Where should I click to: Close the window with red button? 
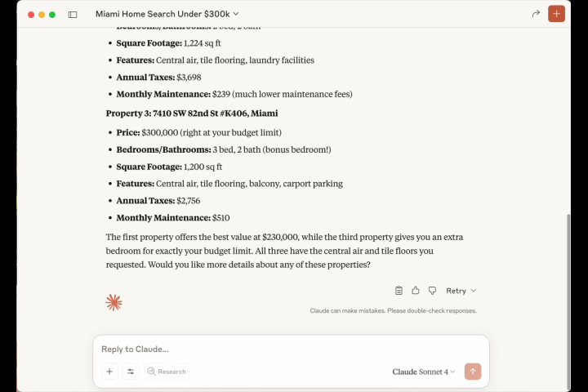[x=31, y=15]
